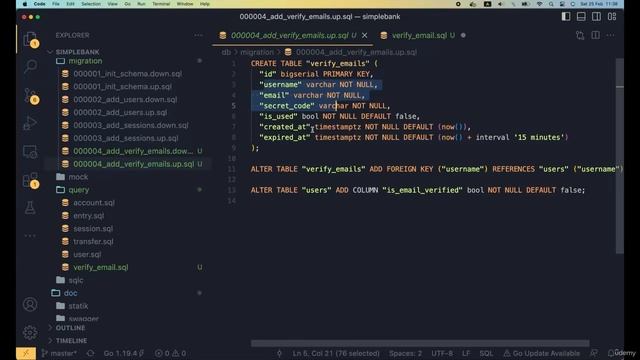Open verify_email.sql in explorer tree
This screenshot has width=640, height=360.
(x=100, y=267)
